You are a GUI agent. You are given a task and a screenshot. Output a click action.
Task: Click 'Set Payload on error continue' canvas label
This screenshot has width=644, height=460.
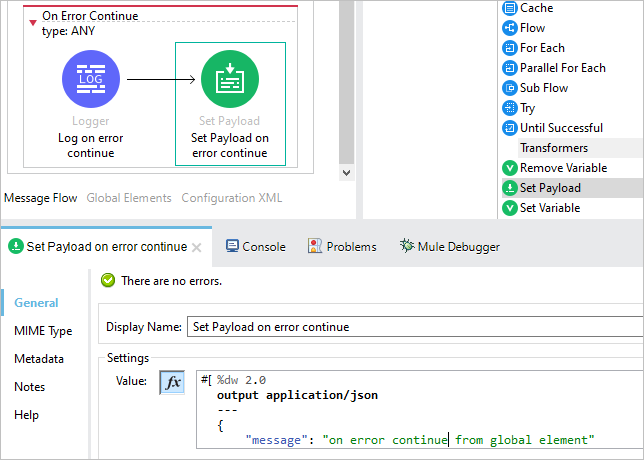[230, 145]
